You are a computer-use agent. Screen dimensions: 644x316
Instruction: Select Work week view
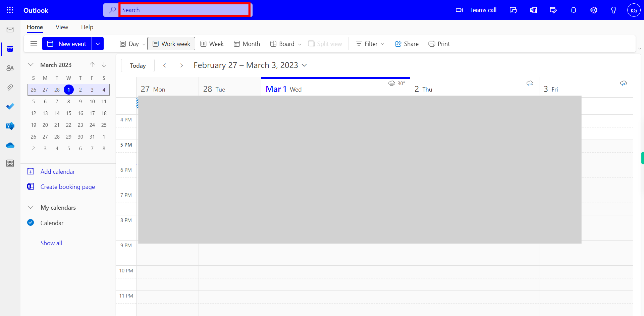pyautogui.click(x=171, y=44)
